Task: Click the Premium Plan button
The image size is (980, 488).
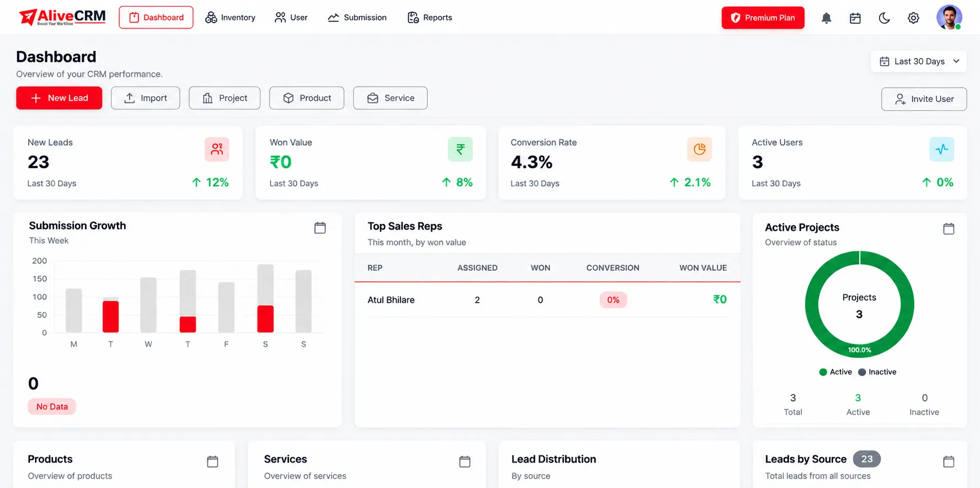Action: point(763,18)
